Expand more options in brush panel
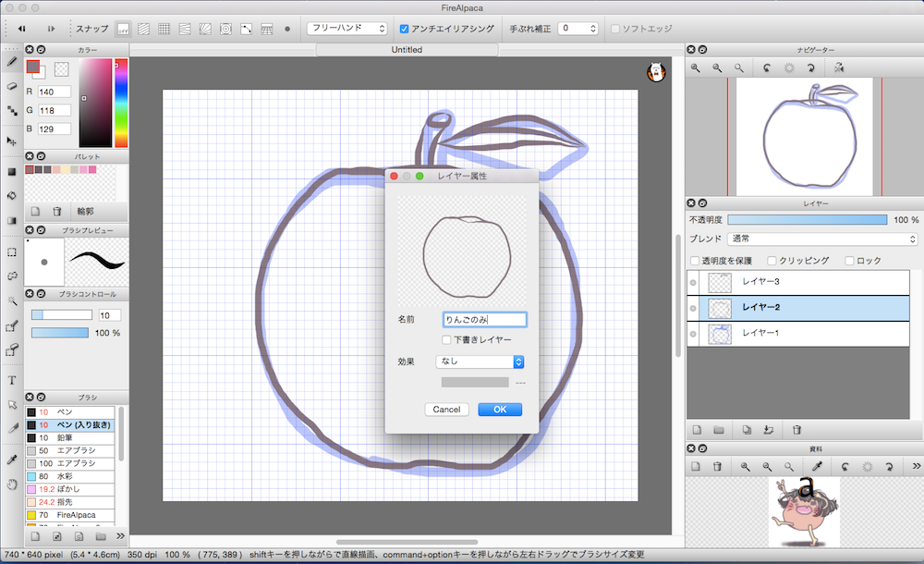This screenshot has height=564, width=924. [120, 536]
